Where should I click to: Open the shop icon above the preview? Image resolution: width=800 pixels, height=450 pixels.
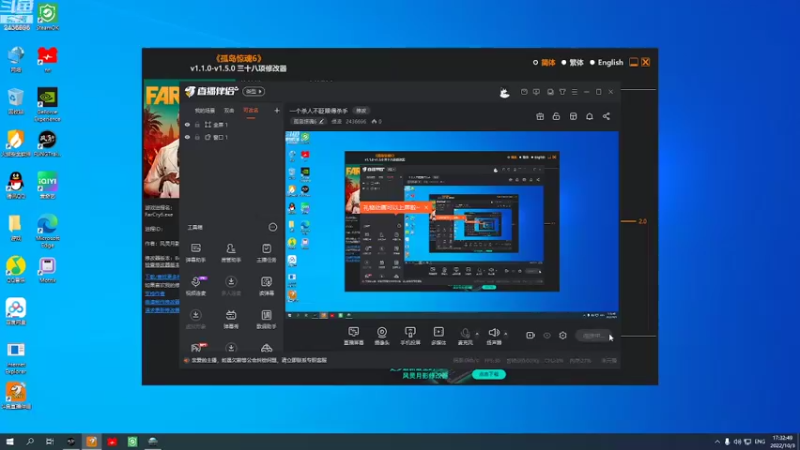click(573, 116)
